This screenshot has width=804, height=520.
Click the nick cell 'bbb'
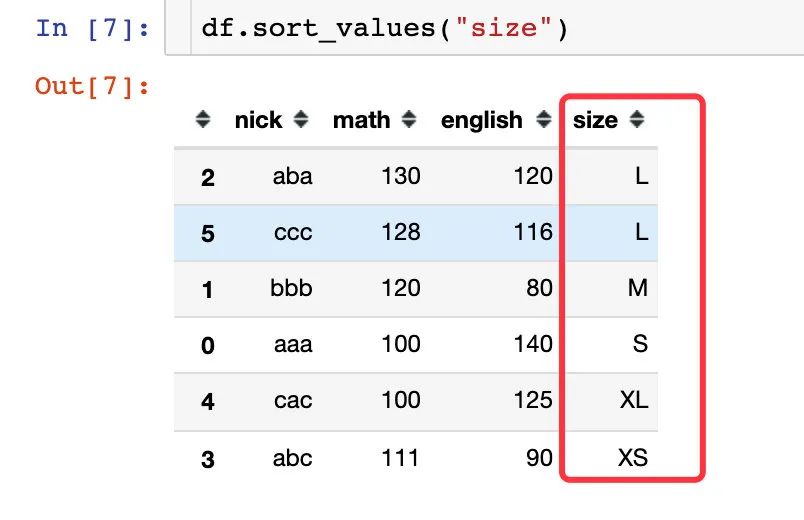point(291,288)
